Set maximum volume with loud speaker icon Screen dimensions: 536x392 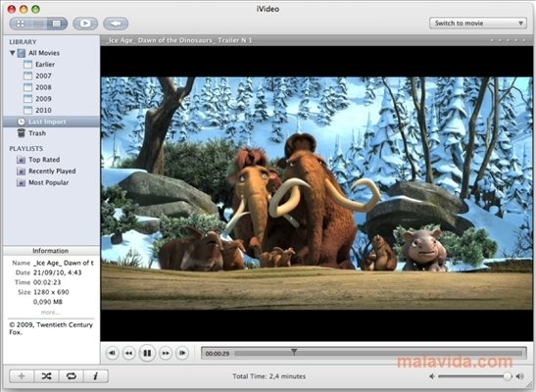point(520,376)
